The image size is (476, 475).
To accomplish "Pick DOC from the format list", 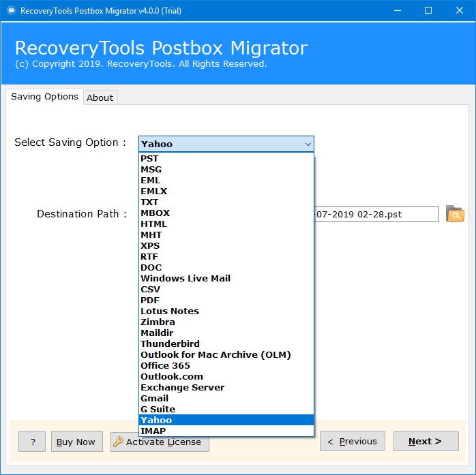I will click(x=226, y=268).
